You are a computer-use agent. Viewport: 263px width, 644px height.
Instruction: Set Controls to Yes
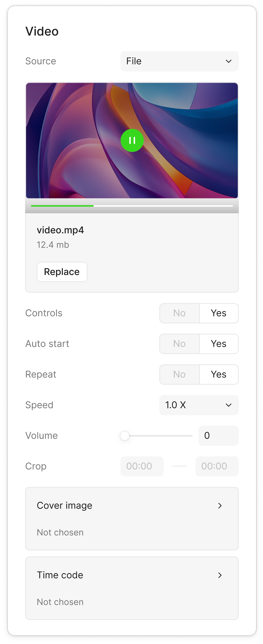click(x=219, y=313)
